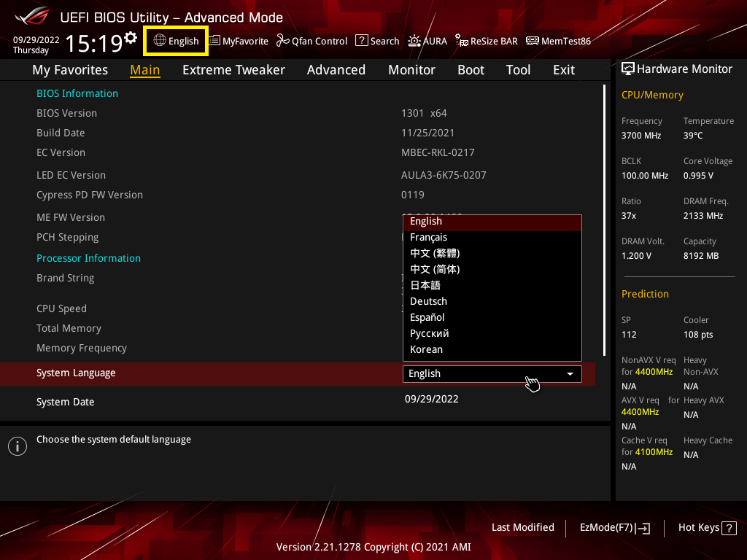Click LED EC Version value AULA3-6K75-0207
Viewport: 747px width, 560px height.
pyautogui.click(x=444, y=175)
